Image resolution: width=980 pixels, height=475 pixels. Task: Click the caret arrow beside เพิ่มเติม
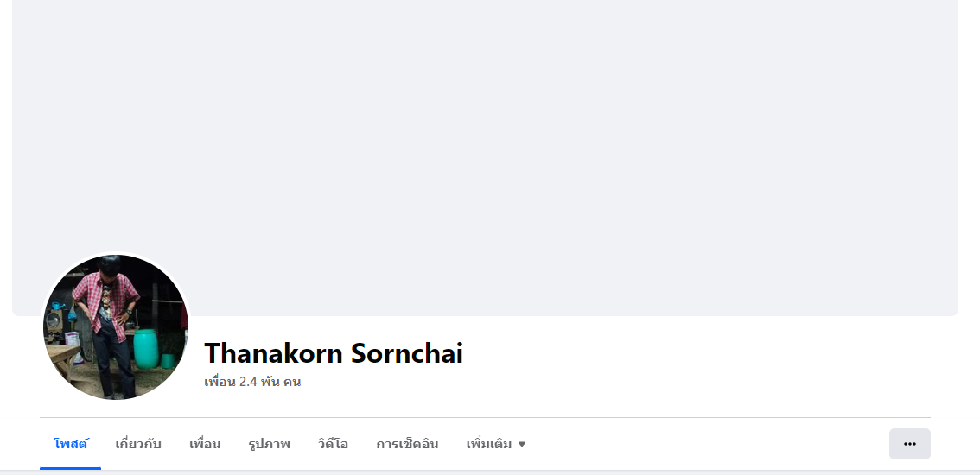point(522,445)
